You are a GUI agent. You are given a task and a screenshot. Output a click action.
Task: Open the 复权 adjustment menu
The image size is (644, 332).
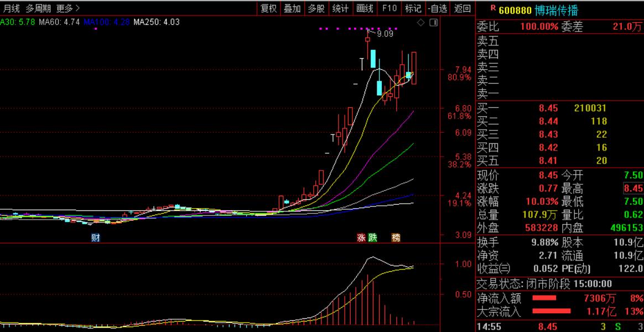pos(268,8)
